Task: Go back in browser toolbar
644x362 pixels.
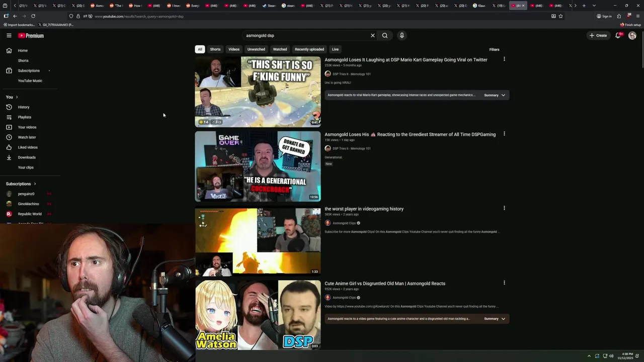Action: [x=15, y=16]
